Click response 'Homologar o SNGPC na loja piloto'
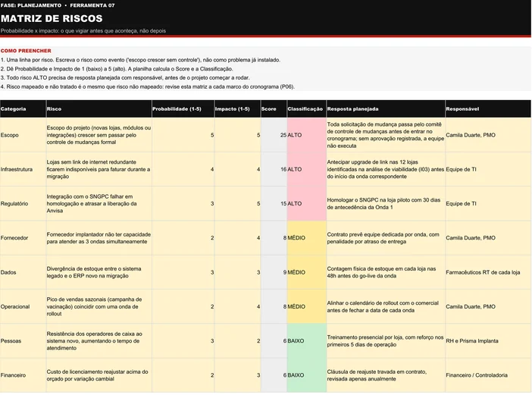This screenshot has width=532, height=395. click(x=383, y=204)
